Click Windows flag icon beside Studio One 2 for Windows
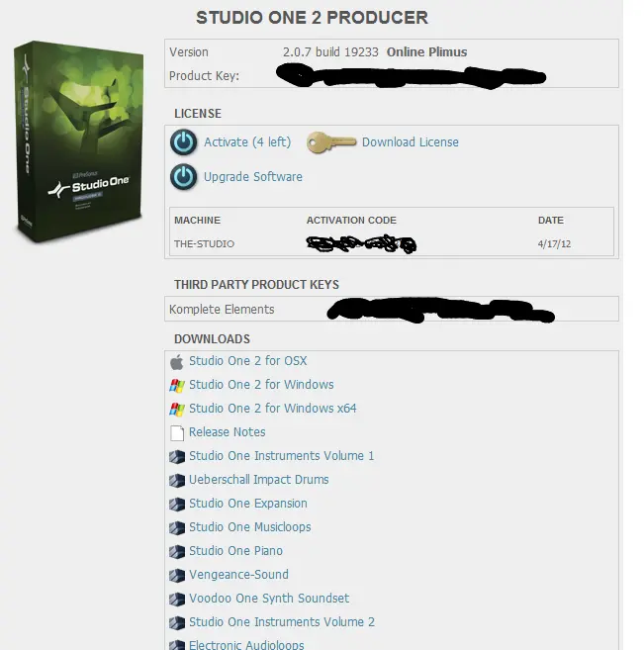 coord(177,386)
